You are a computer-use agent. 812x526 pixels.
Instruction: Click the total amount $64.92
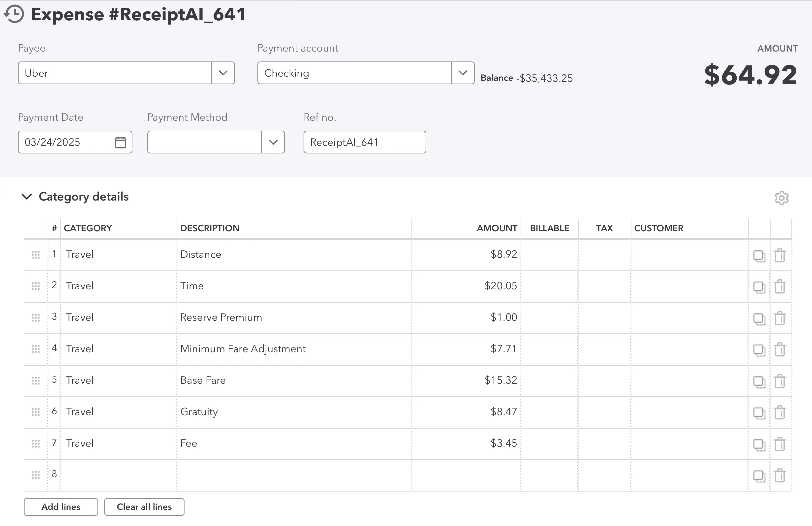coord(750,75)
